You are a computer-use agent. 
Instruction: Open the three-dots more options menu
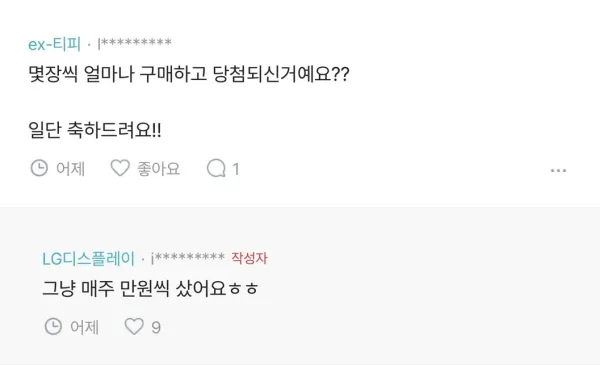[x=558, y=170]
